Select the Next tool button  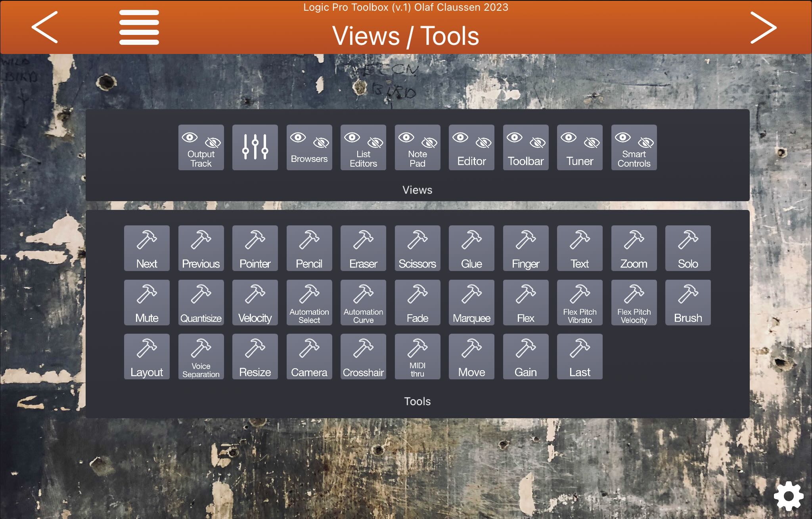147,248
